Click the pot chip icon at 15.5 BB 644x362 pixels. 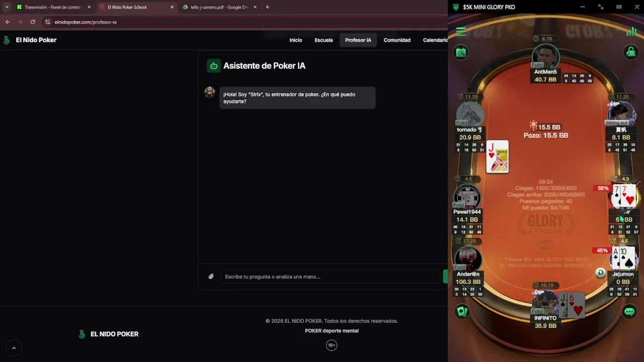533,126
